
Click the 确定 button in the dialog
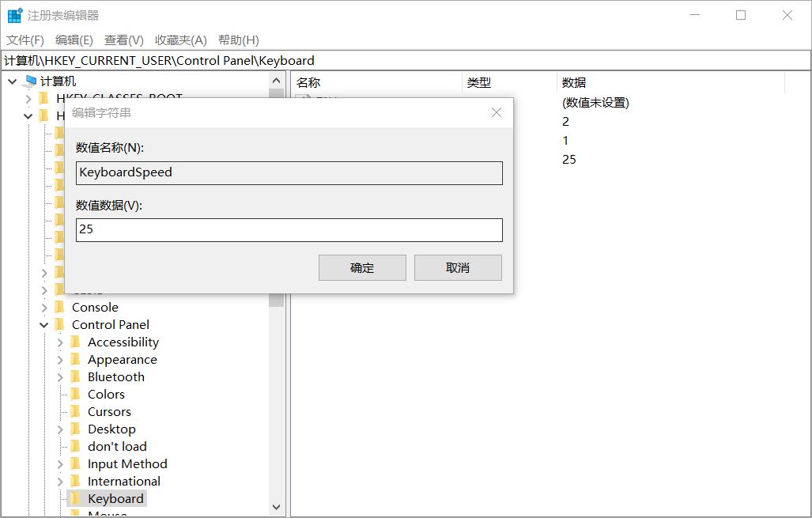[x=362, y=267]
